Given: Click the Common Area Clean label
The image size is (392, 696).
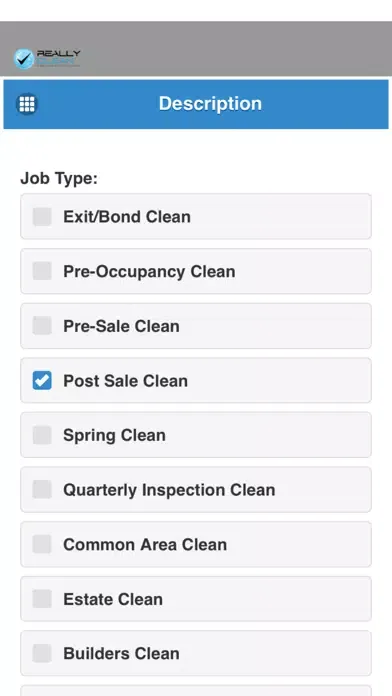Looking at the screenshot, I should (x=145, y=545).
